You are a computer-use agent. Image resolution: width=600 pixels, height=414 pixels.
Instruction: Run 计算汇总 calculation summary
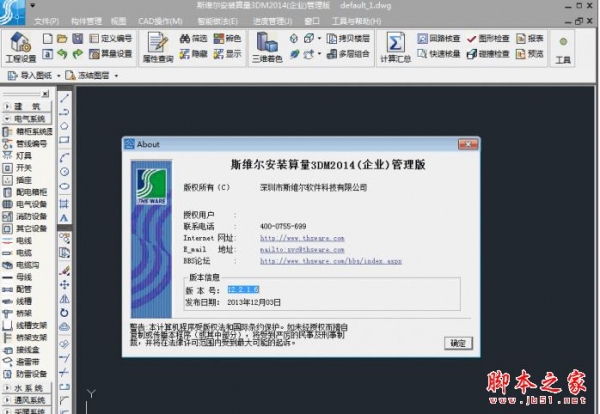pyautogui.click(x=395, y=47)
